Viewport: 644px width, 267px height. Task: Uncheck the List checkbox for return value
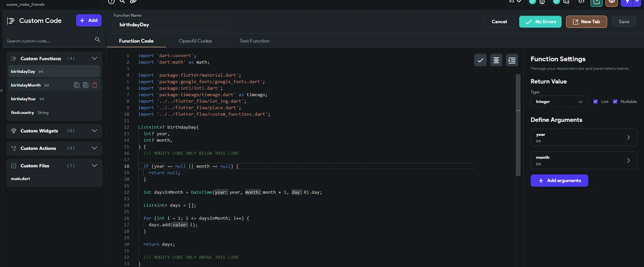[596, 101]
